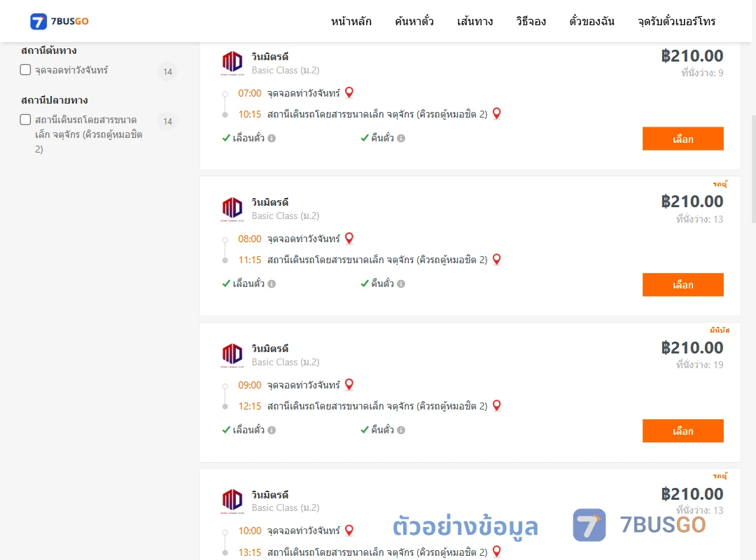Open เส้นทาง menu item
Viewport: 756px width, 560px height.
pyautogui.click(x=475, y=21)
